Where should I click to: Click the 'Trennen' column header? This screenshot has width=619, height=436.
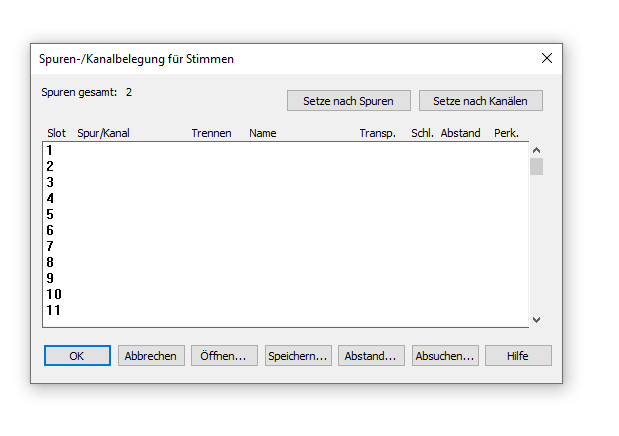(x=212, y=133)
